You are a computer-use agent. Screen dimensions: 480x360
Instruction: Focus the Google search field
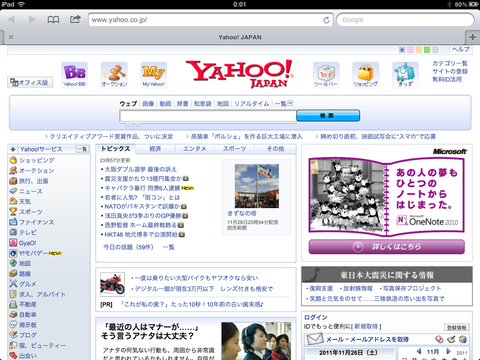[405, 20]
